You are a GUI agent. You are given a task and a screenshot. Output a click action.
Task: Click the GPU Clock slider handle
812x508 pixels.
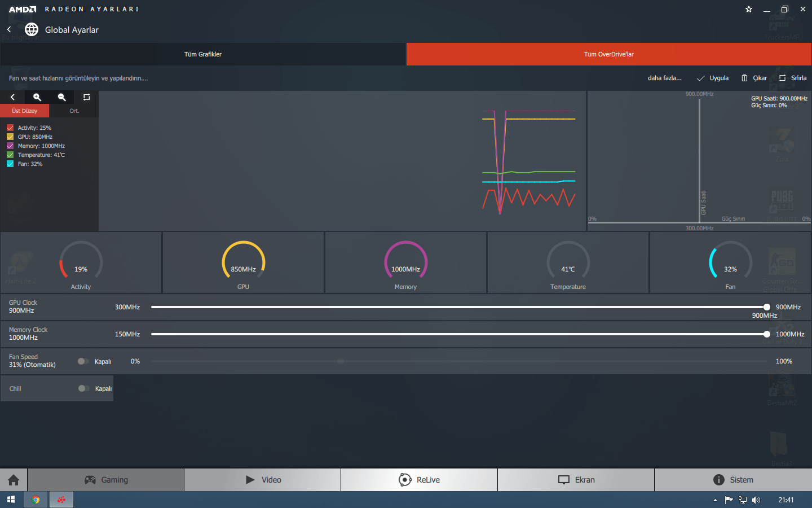767,307
